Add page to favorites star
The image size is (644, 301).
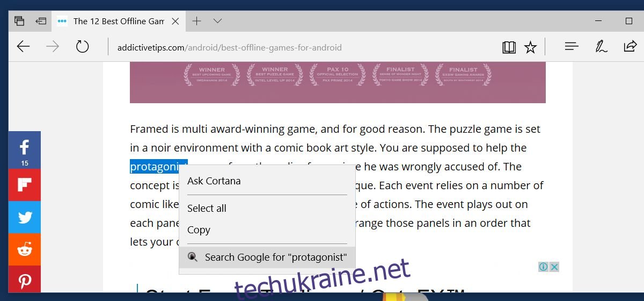tap(530, 47)
